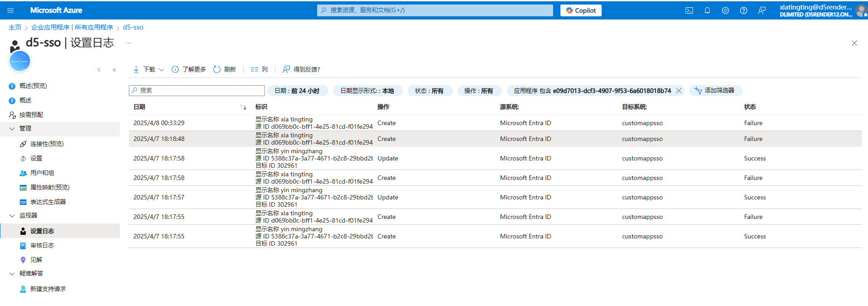Open the more options ellipsis beside title
This screenshot has width=868, height=306.
pyautogui.click(x=128, y=43)
